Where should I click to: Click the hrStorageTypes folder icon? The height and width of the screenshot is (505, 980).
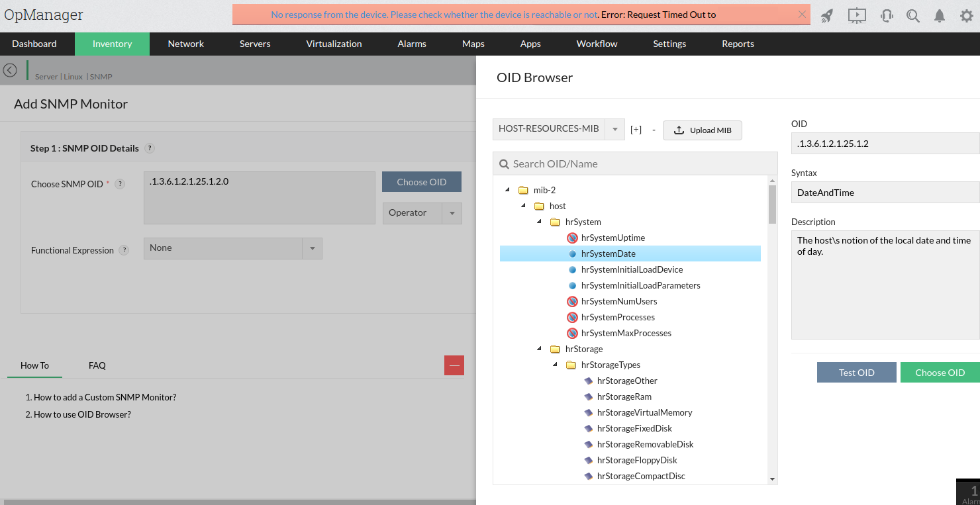(x=571, y=365)
